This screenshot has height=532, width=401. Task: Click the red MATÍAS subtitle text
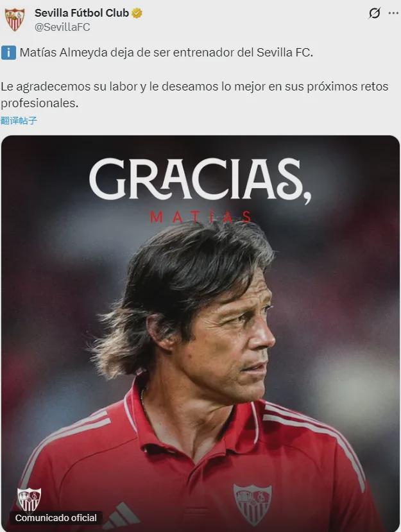pos(201,217)
